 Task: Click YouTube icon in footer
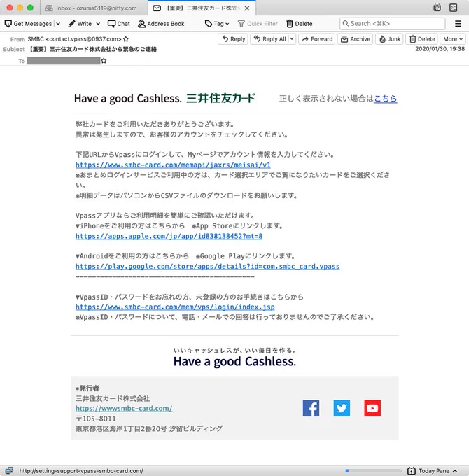[372, 408]
